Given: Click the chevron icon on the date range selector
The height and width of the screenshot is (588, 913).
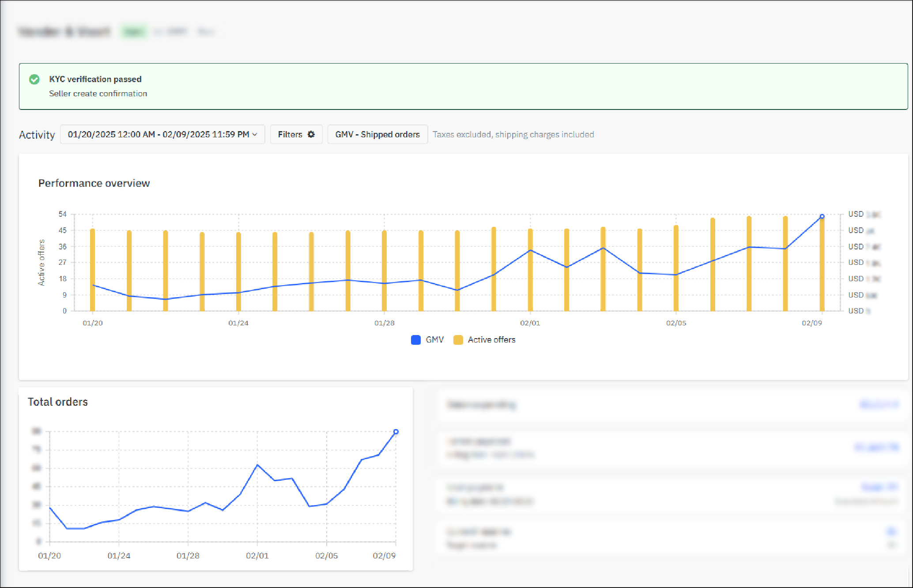Looking at the screenshot, I should click(x=254, y=135).
